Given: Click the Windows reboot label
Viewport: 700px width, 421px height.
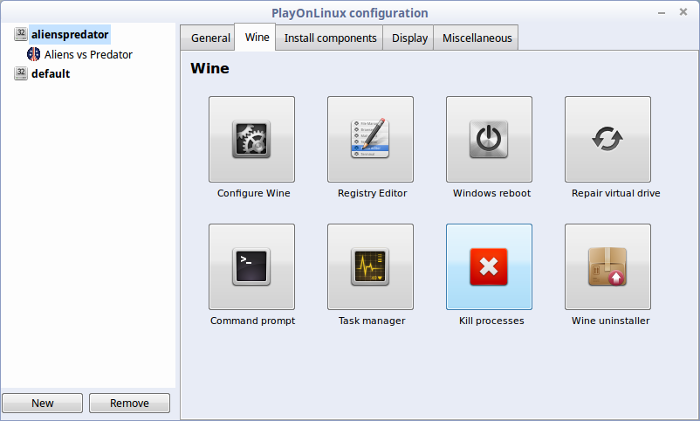Looking at the screenshot, I should click(x=492, y=193).
